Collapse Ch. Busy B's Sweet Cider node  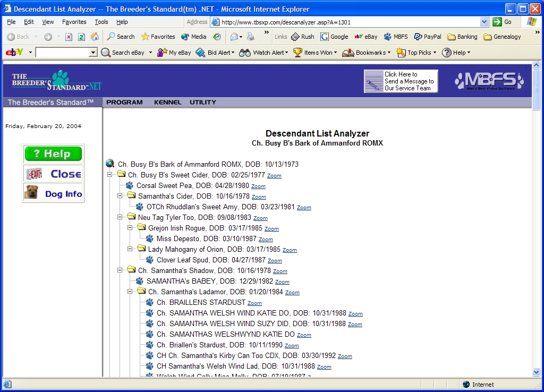pyautogui.click(x=110, y=174)
